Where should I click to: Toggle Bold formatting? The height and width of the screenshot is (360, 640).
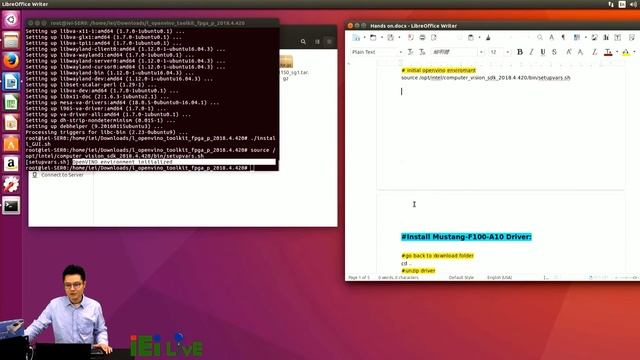pos(520,52)
